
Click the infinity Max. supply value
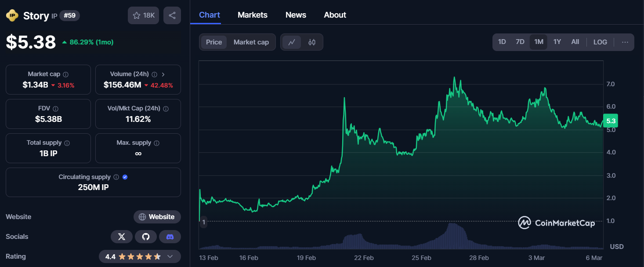coord(138,154)
